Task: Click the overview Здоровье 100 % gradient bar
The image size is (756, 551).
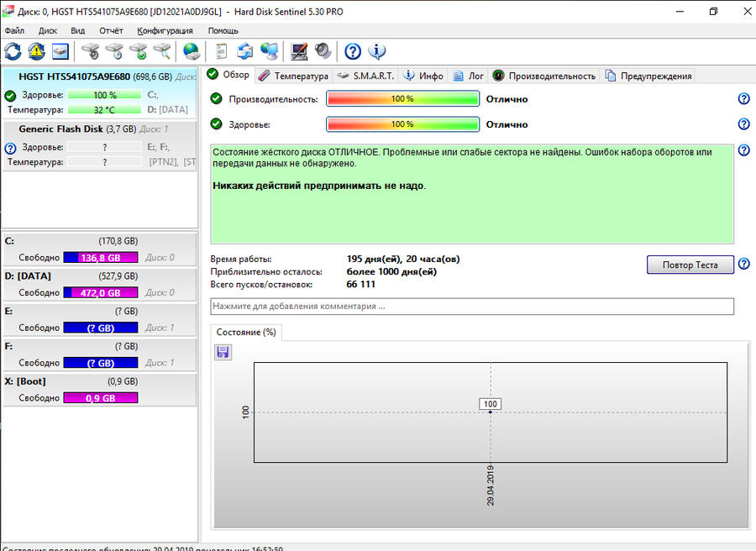Action: [x=402, y=124]
